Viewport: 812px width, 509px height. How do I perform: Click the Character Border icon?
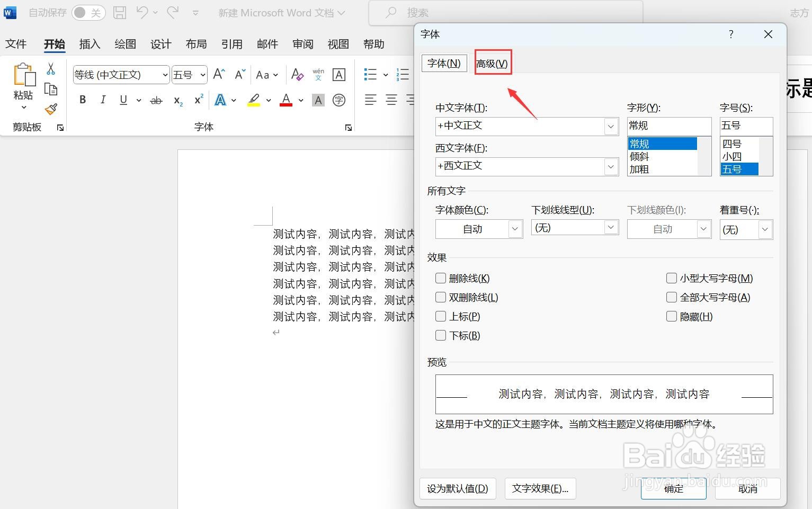coord(339,75)
